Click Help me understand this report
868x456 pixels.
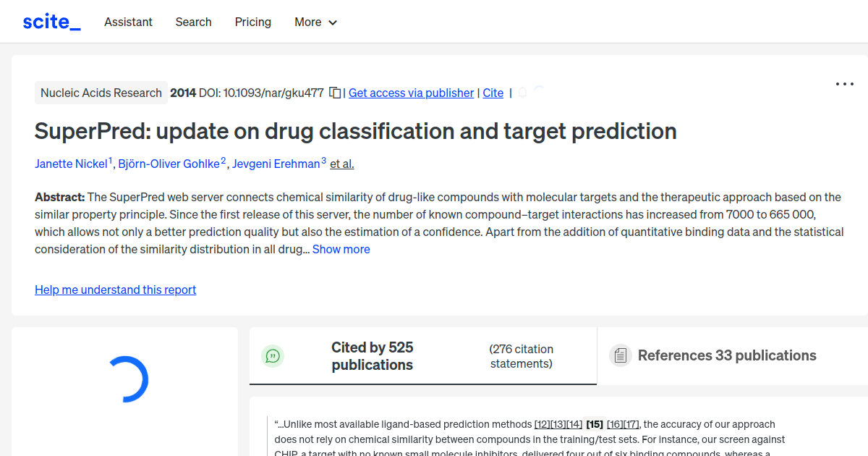pyautogui.click(x=115, y=290)
